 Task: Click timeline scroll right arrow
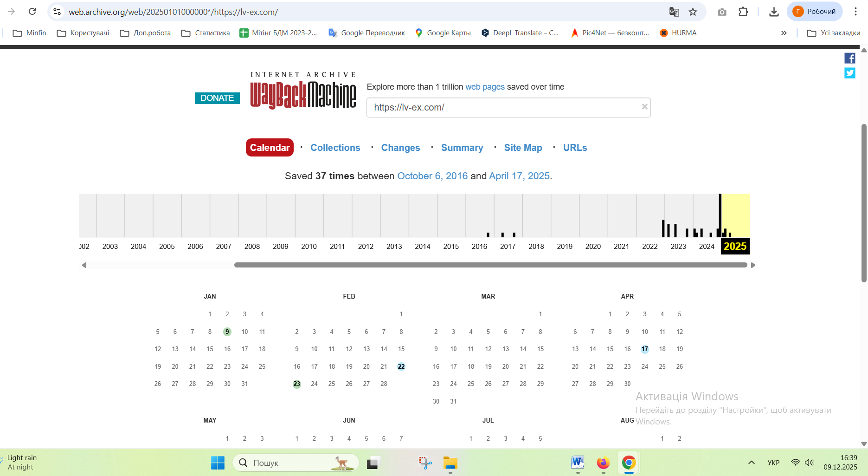(753, 265)
